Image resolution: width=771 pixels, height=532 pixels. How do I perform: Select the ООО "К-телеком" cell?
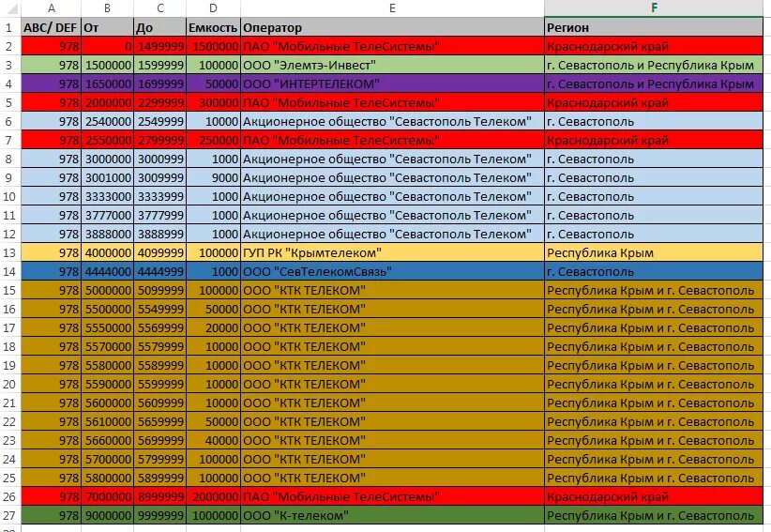[392, 515]
